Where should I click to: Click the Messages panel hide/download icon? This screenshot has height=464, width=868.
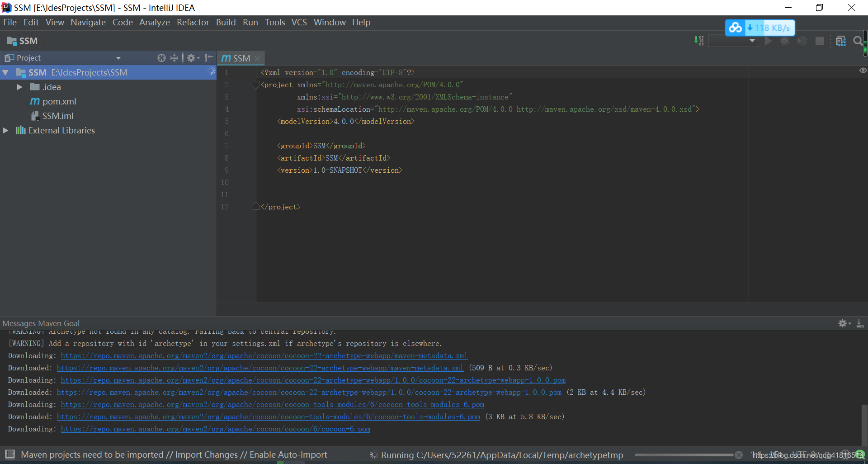(860, 323)
